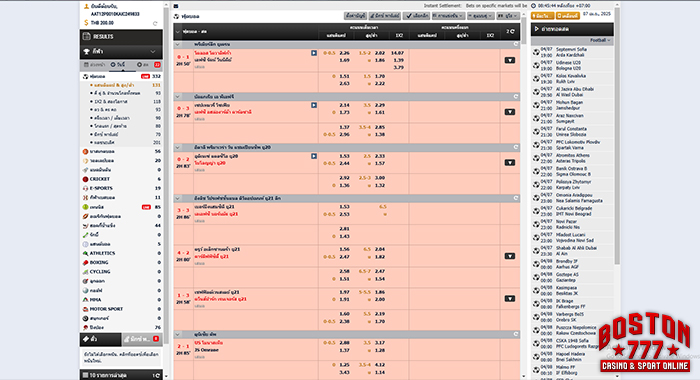Open E-SPORTS category in sidebar
The image size is (700, 380).
[x=121, y=188]
